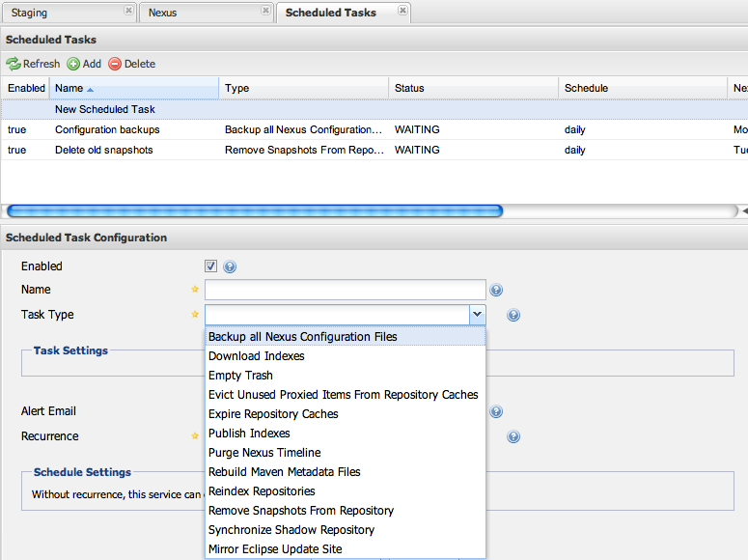The height and width of the screenshot is (560, 748).
Task: Sort by the Type column header
Action: [304, 88]
